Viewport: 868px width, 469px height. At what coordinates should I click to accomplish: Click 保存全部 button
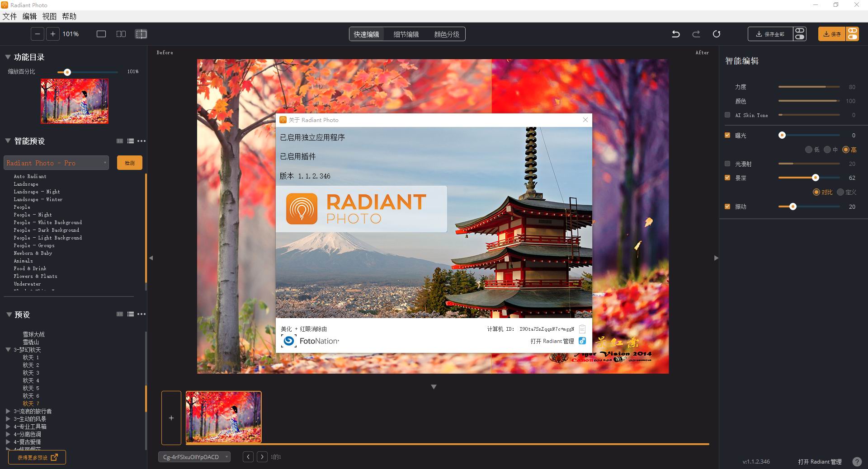770,34
